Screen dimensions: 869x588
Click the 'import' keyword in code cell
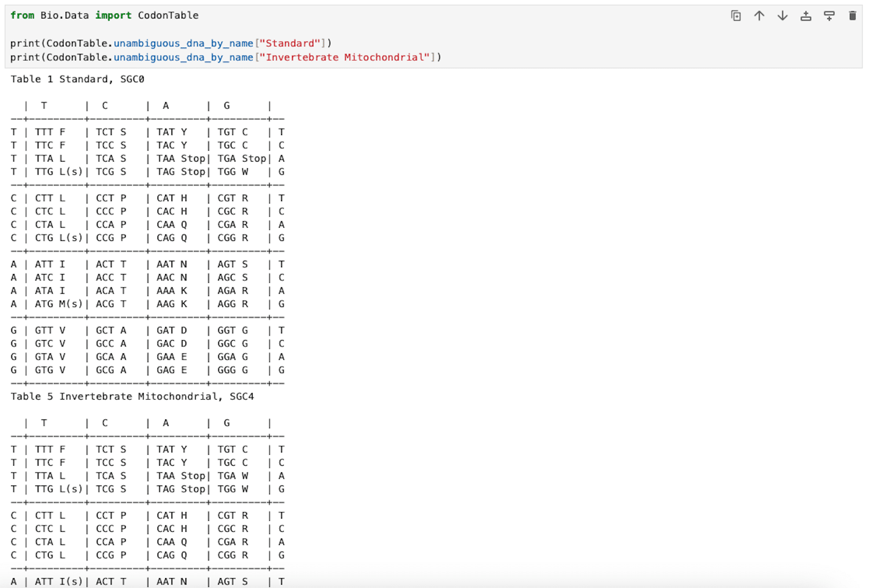(x=113, y=16)
